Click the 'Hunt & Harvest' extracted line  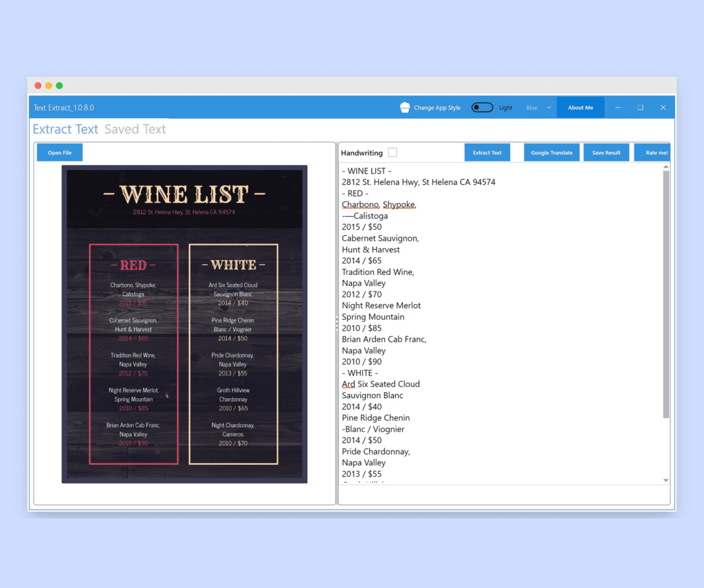(371, 250)
